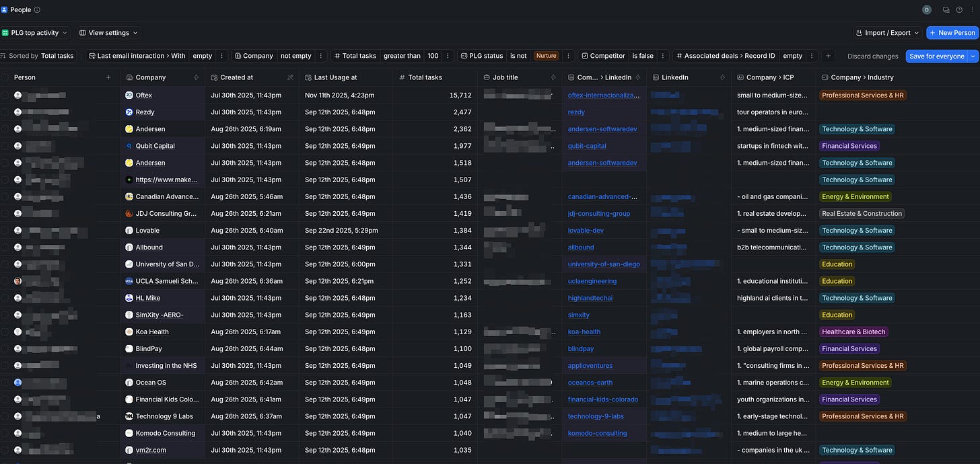This screenshot has width=980, height=464.
Task: Edit the 100 value in Total tasks filter
Action: (x=433, y=56)
